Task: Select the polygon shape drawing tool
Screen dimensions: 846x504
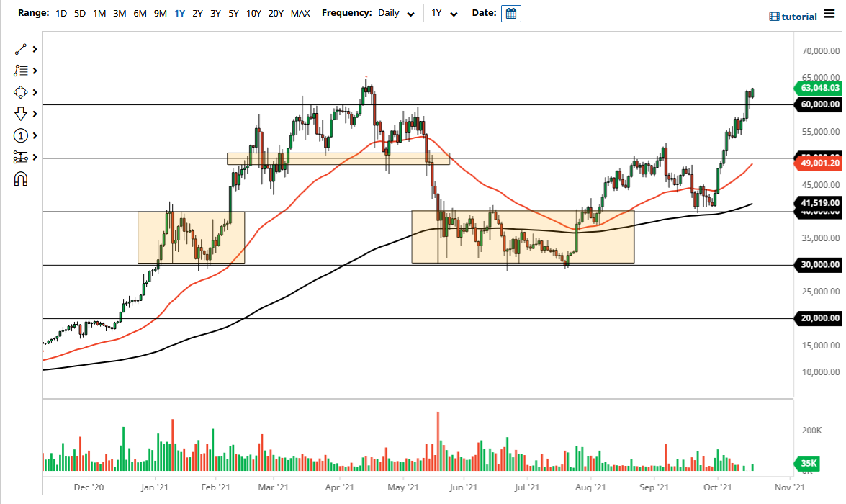Action: point(20,92)
